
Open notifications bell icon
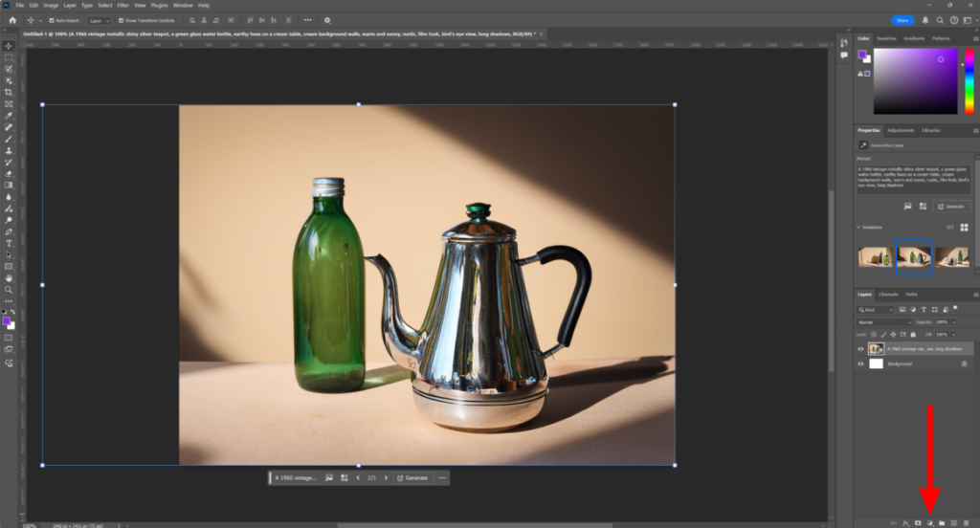925,20
